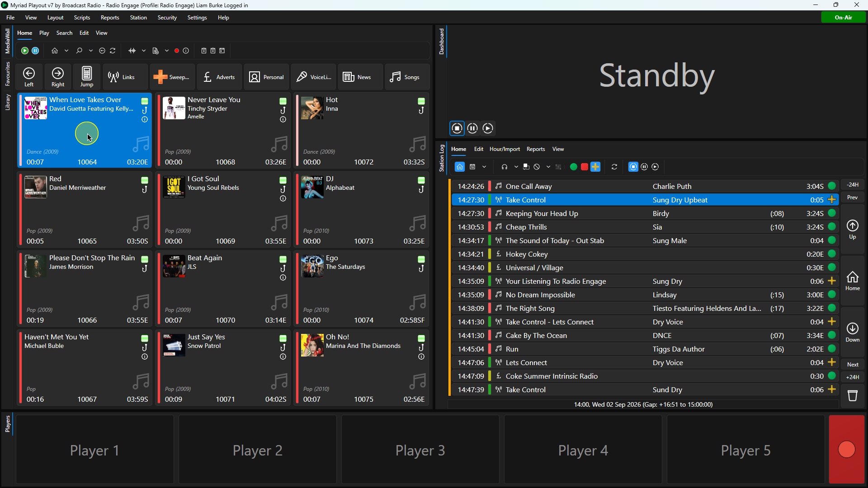The image size is (868, 488).
Task: Click the large red record button
Action: [846, 450]
